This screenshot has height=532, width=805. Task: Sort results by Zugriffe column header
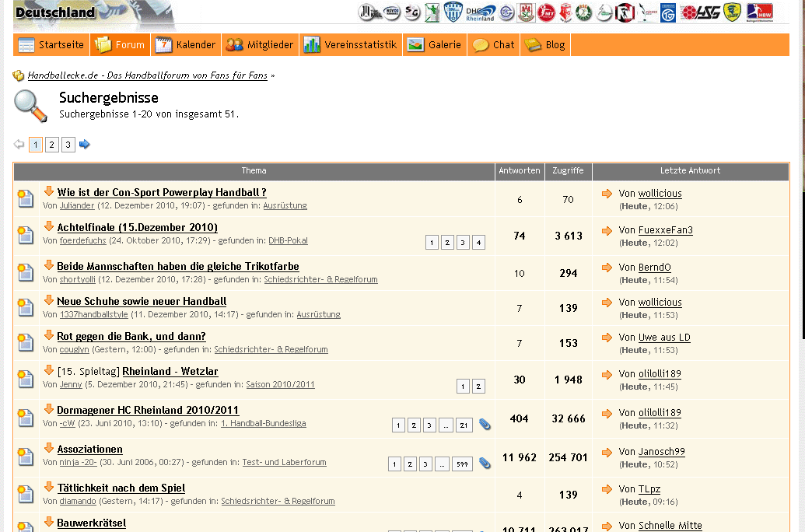(x=568, y=171)
